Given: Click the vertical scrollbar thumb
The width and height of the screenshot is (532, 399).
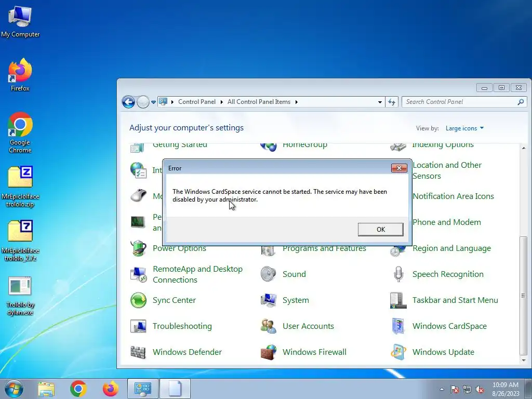Looking at the screenshot, I should pyautogui.click(x=524, y=296).
